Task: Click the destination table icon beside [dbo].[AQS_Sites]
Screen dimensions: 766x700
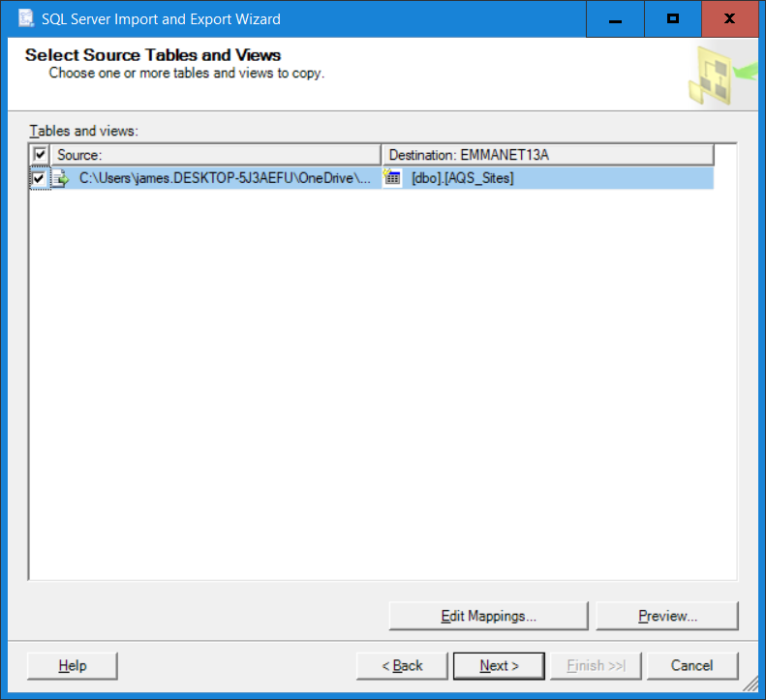Action: pos(392,177)
